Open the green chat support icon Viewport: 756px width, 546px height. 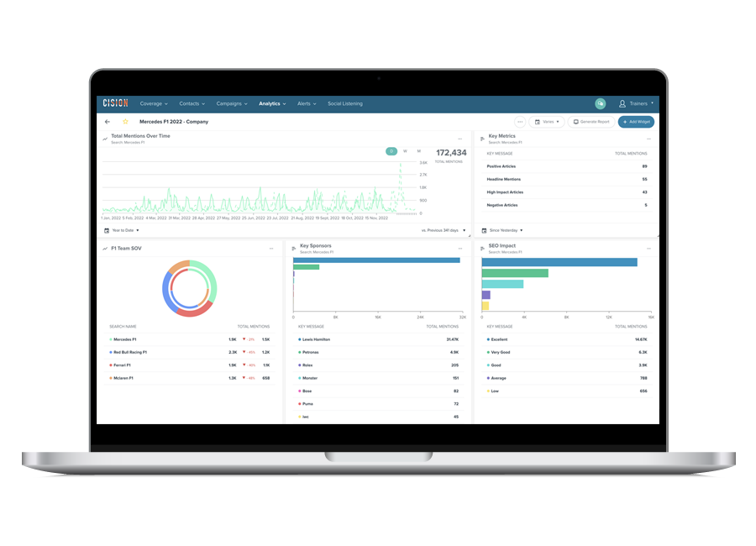click(x=600, y=103)
